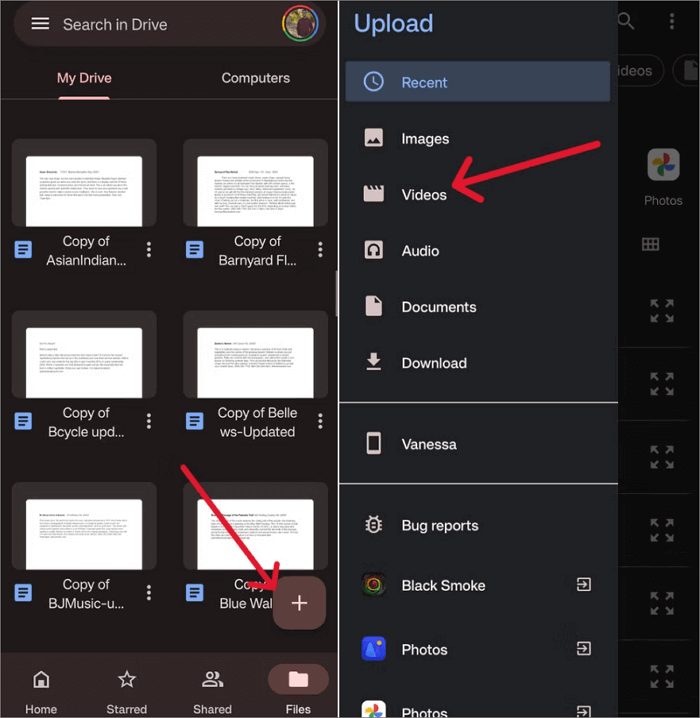Image resolution: width=700 pixels, height=718 pixels.
Task: Switch to the Computers tab
Action: pyautogui.click(x=255, y=78)
